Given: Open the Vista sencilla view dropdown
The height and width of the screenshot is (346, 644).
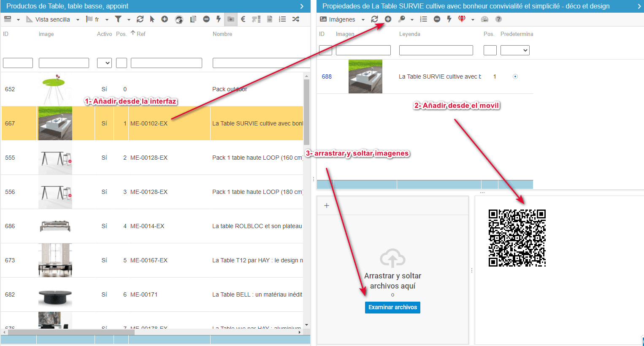Looking at the screenshot, I should click(53, 19).
